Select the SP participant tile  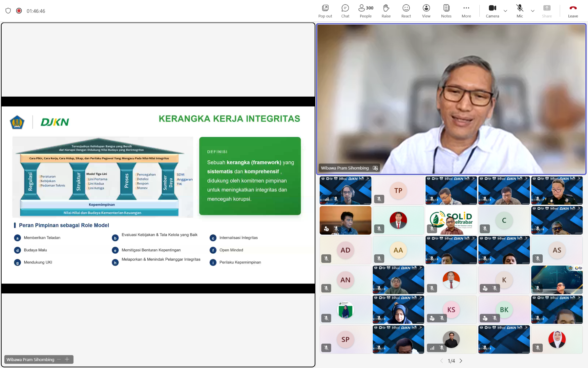click(346, 339)
